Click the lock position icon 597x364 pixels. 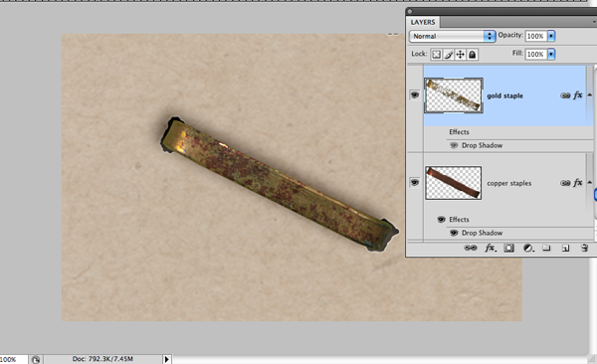(x=461, y=55)
